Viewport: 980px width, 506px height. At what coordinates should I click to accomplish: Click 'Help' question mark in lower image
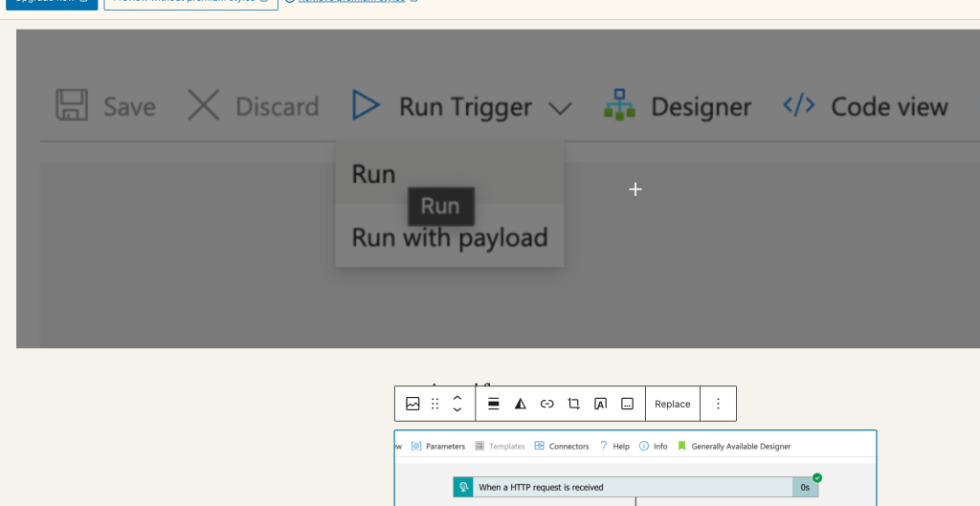click(x=603, y=446)
